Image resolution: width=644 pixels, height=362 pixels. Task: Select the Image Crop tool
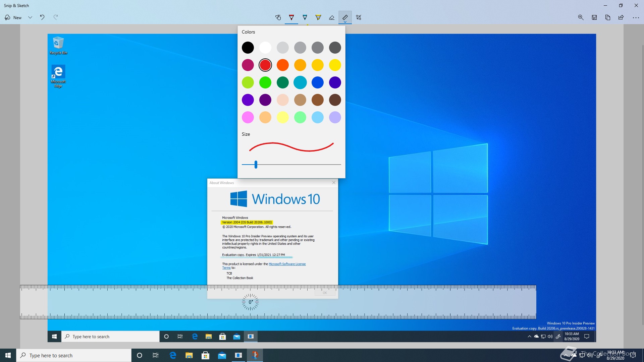point(359,17)
